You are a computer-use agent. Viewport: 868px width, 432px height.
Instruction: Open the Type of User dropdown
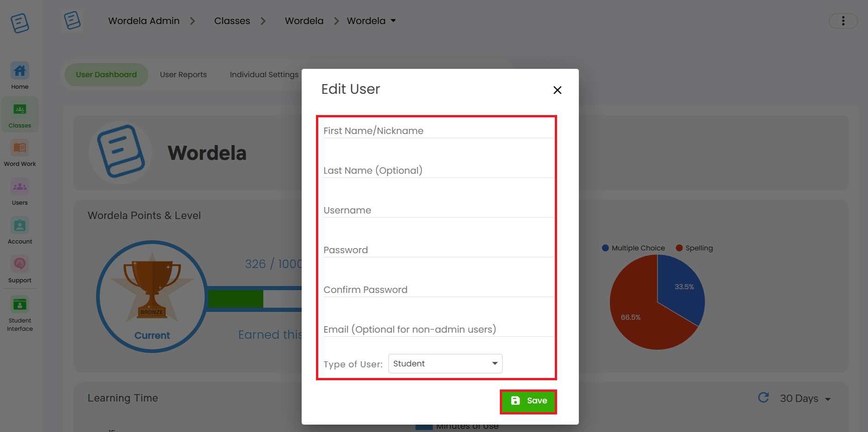(445, 364)
